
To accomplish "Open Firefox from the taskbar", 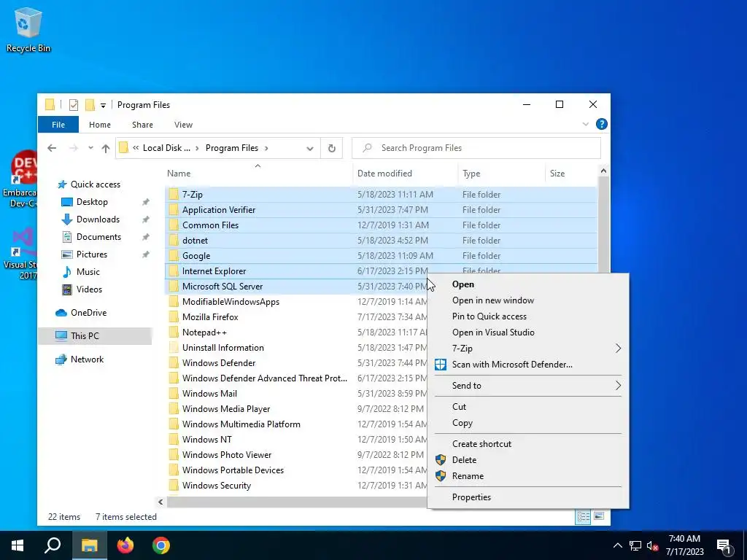I will coord(125,545).
